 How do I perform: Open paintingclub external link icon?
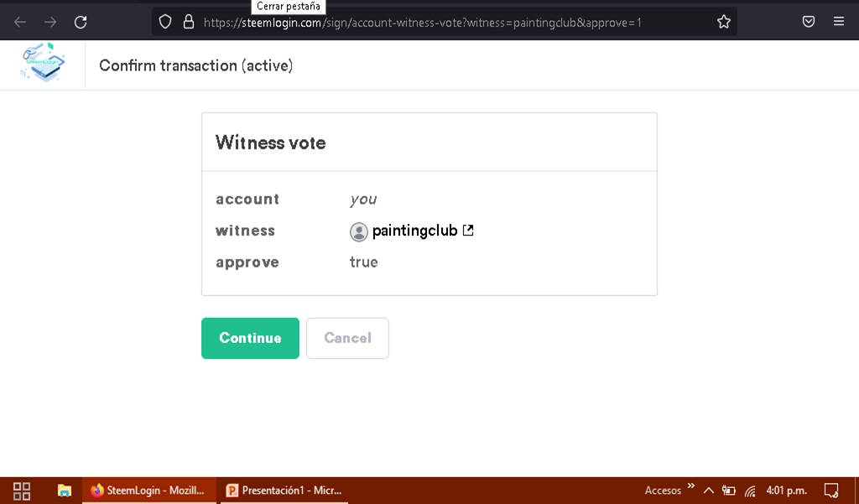coord(468,231)
